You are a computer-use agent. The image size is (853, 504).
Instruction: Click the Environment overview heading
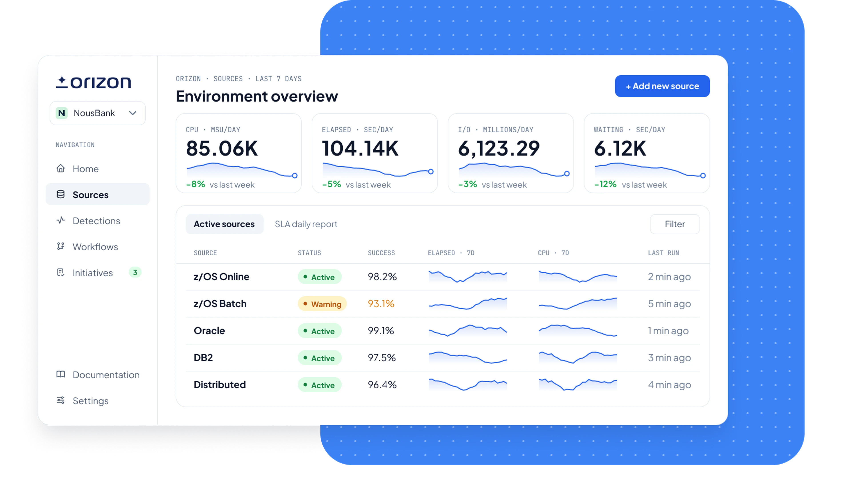point(257,96)
